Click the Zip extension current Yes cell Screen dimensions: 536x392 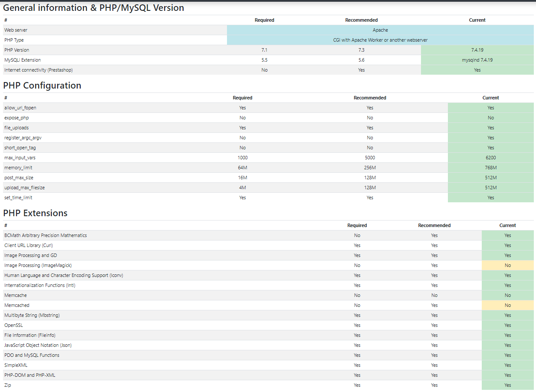507,385
